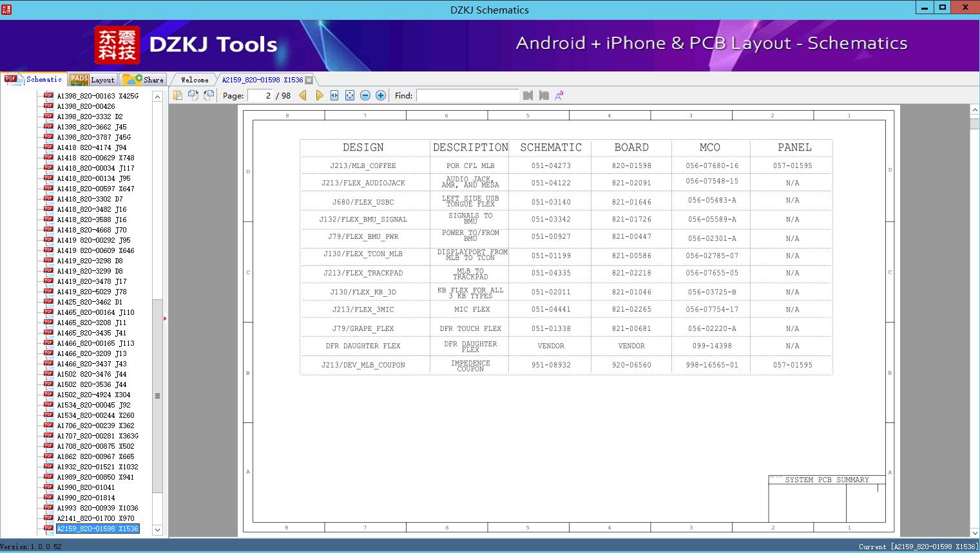Click J213/MLB_COFFEE design cell

[363, 165]
